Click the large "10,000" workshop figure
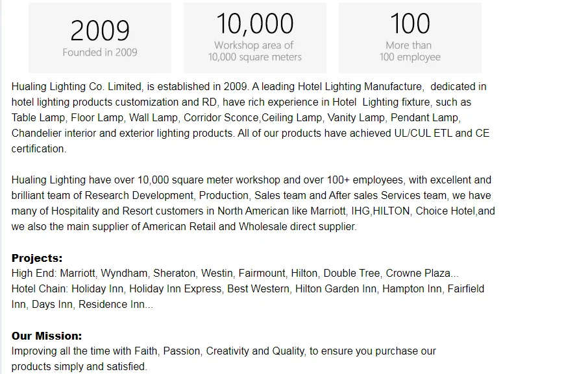Viewport: 588px width, 374px height. tap(254, 24)
